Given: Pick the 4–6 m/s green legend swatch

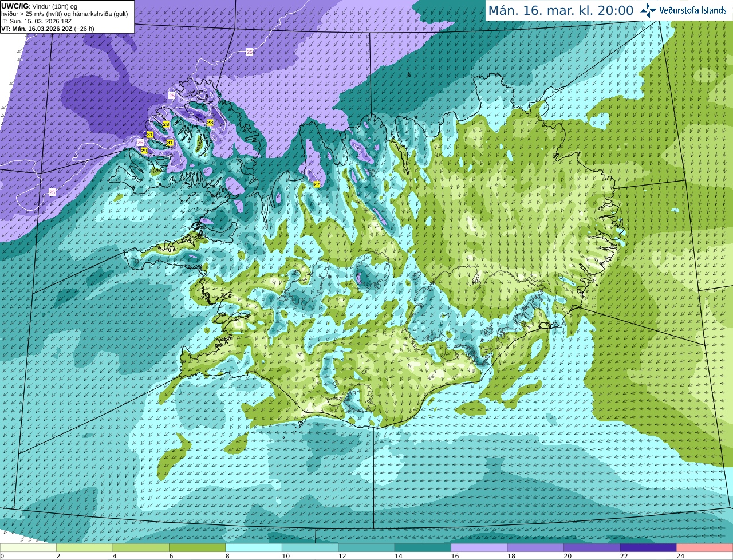Looking at the screenshot, I should tap(141, 547).
